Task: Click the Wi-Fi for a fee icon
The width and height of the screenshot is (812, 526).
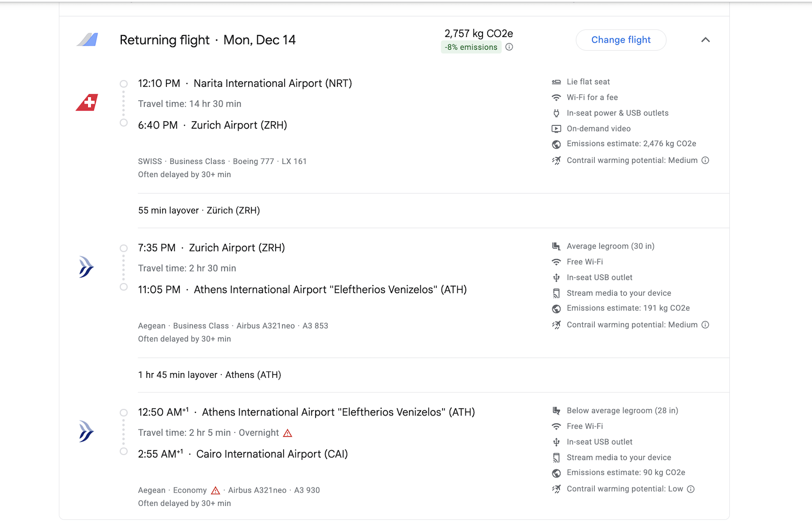Action: (556, 97)
